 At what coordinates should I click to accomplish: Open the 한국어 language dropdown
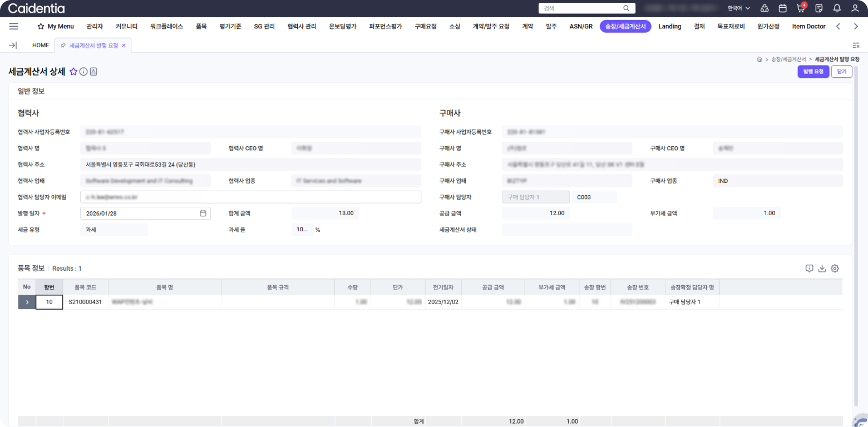[739, 8]
